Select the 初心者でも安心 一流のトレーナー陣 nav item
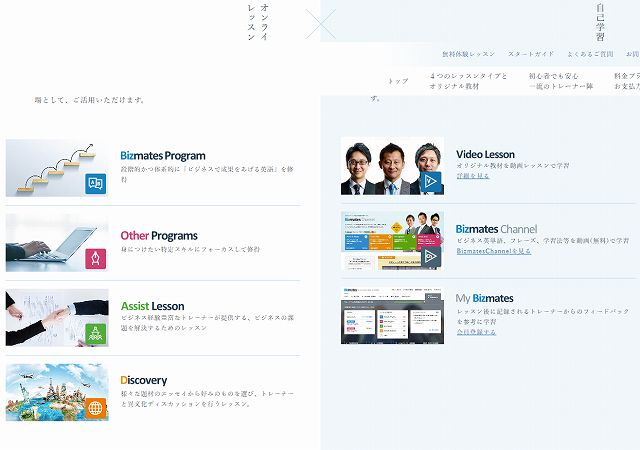This screenshot has width=640, height=450. coord(561,81)
